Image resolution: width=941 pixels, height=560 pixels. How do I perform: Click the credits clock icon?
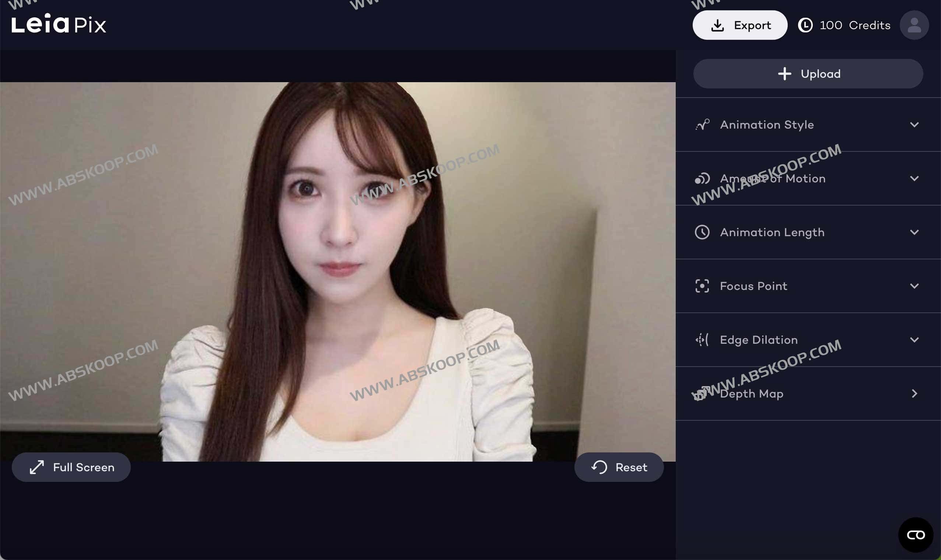(x=805, y=25)
